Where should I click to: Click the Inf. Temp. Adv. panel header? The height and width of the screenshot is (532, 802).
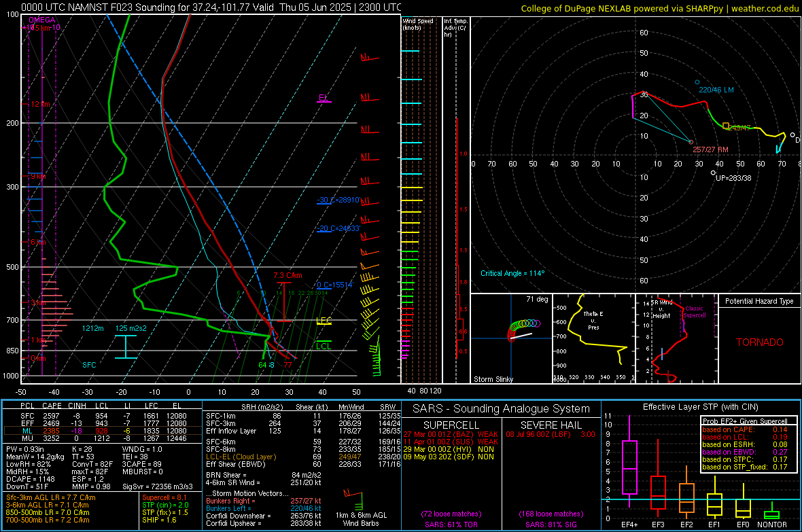click(455, 28)
